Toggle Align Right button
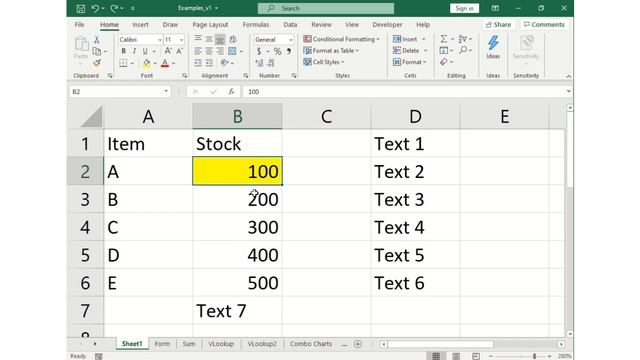 tap(220, 51)
